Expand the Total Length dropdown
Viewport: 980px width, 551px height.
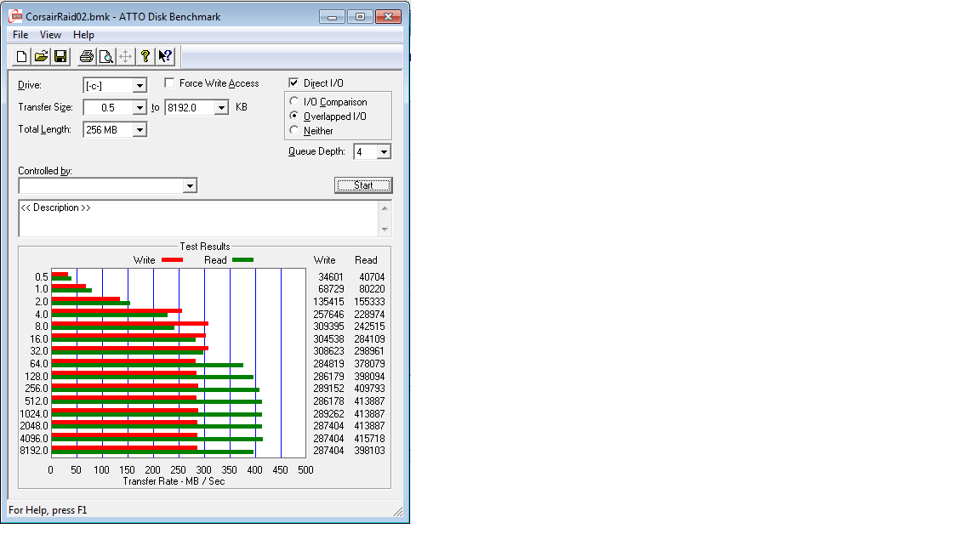tap(140, 129)
